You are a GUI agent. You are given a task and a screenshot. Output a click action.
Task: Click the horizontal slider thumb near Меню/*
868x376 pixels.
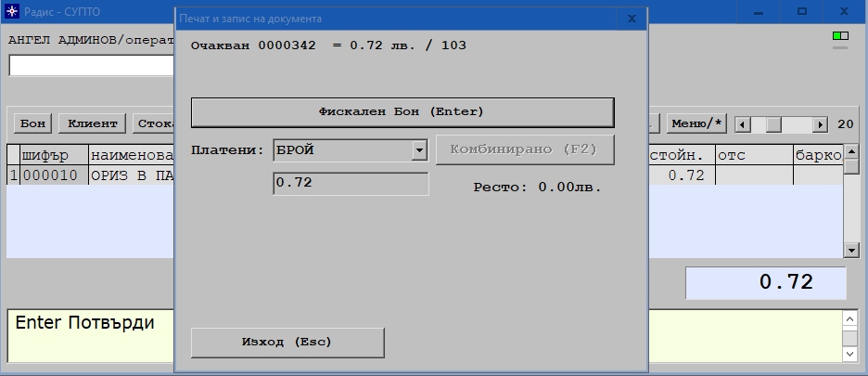(773, 124)
